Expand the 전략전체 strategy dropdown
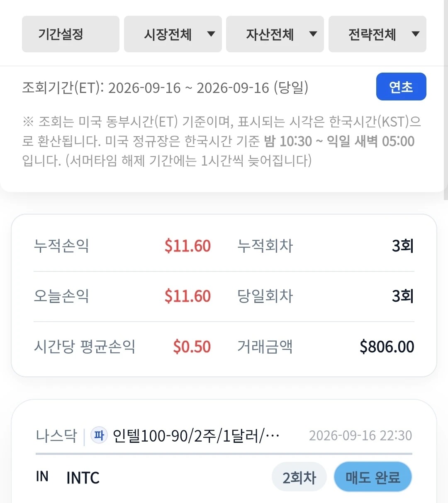Viewport: 448px width, 503px height. point(377,34)
